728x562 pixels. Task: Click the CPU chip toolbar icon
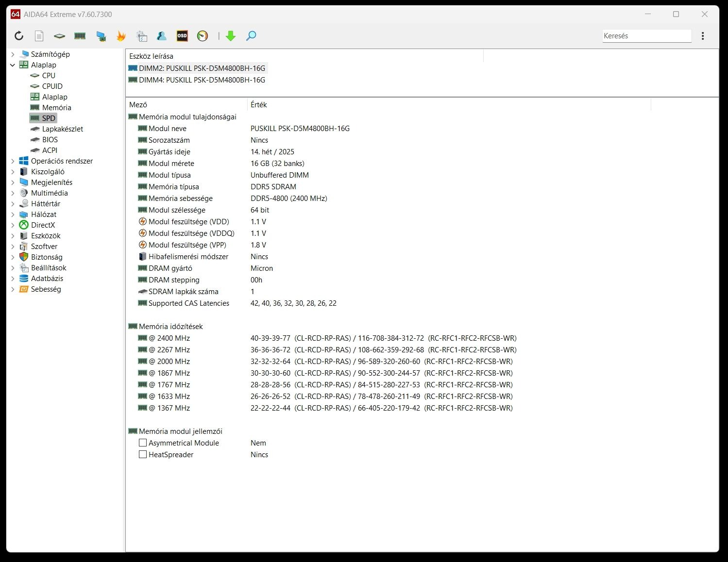click(x=59, y=35)
